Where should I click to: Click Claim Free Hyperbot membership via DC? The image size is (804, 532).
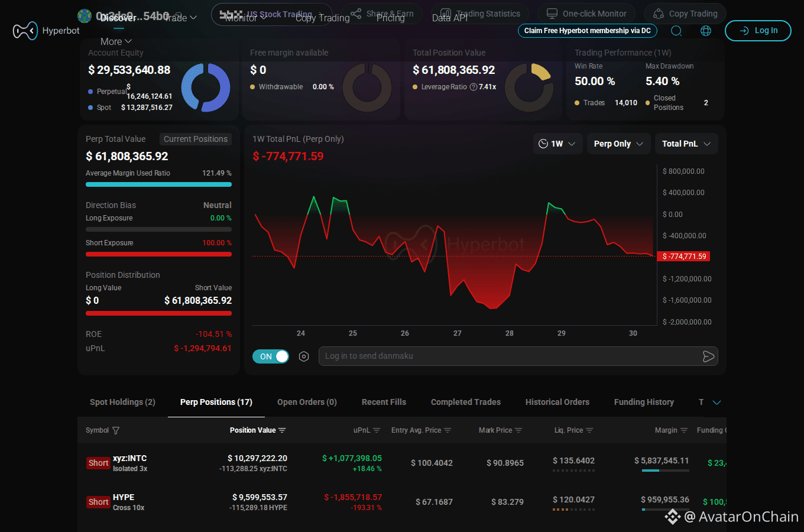point(587,31)
